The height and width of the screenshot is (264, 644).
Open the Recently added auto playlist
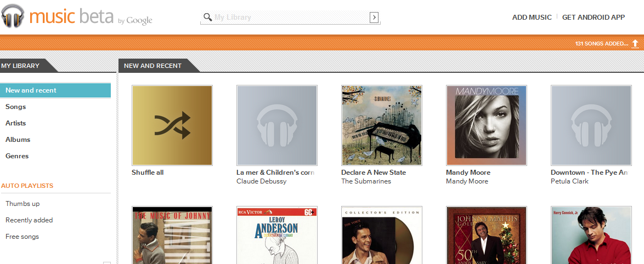pos(29,220)
